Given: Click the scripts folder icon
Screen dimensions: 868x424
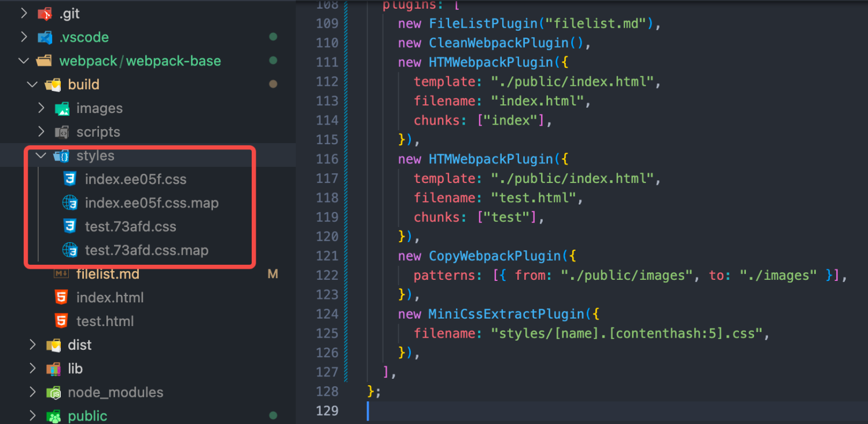Looking at the screenshot, I should (61, 132).
